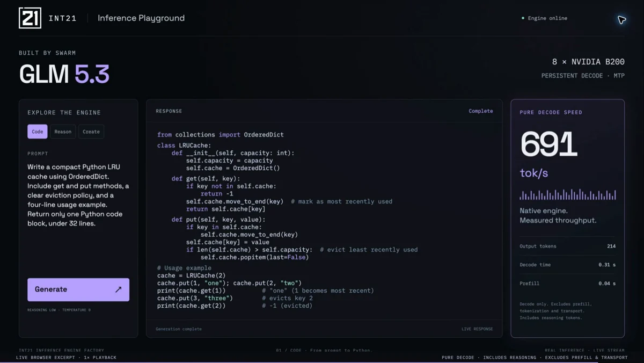
Task: Click the Decode time value 0.31 s
Action: [607, 265]
